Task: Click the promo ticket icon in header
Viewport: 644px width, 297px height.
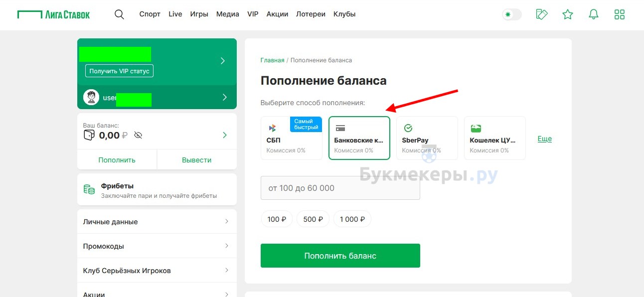Action: 542,14
